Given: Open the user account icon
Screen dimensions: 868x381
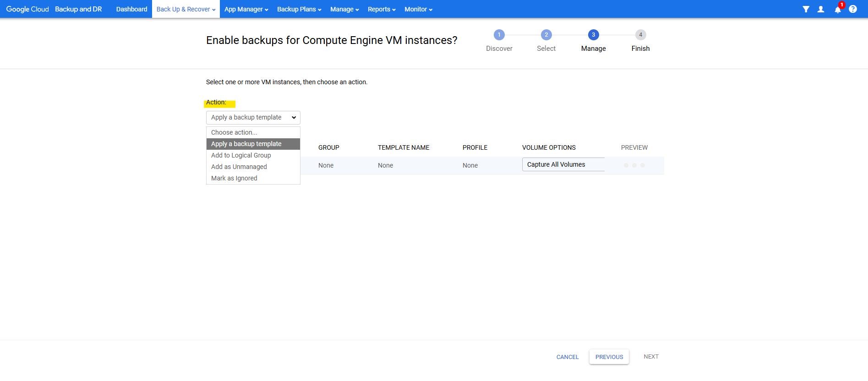Looking at the screenshot, I should (821, 9).
